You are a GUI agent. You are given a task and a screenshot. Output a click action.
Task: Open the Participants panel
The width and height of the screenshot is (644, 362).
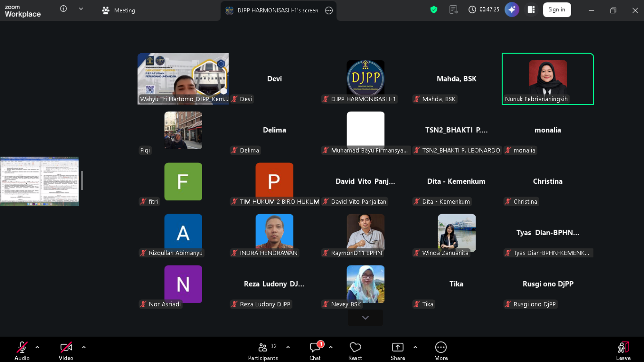pos(263,351)
